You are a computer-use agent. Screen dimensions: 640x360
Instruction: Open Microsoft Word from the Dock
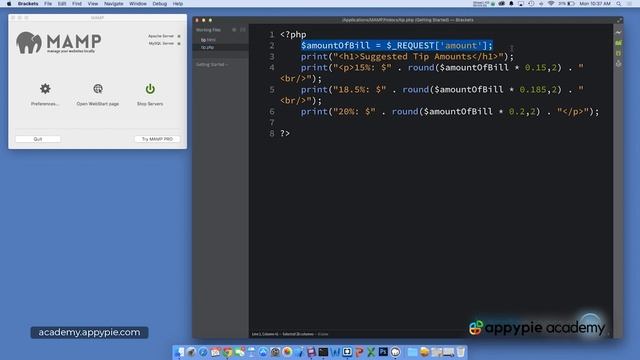335,352
